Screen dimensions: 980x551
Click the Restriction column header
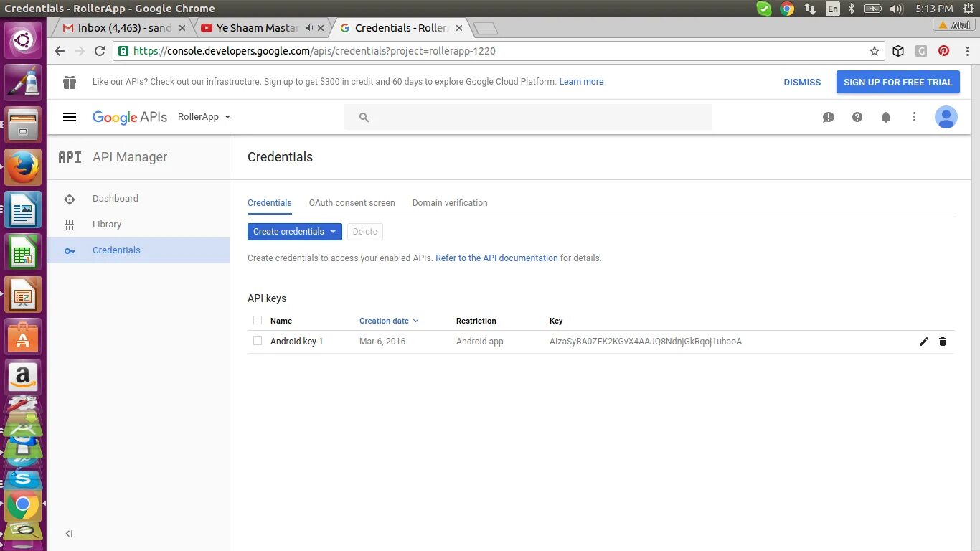coord(476,321)
